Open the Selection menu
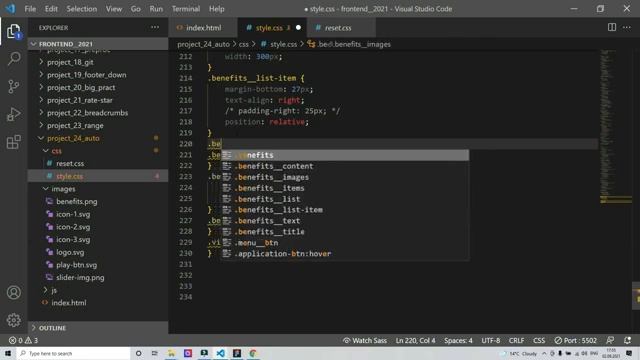Image resolution: width=640 pixels, height=360 pixels. coord(82,9)
